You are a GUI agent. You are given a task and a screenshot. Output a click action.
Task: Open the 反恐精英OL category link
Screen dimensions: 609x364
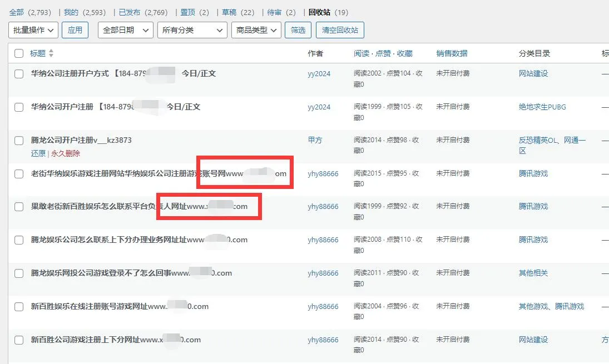(538, 140)
